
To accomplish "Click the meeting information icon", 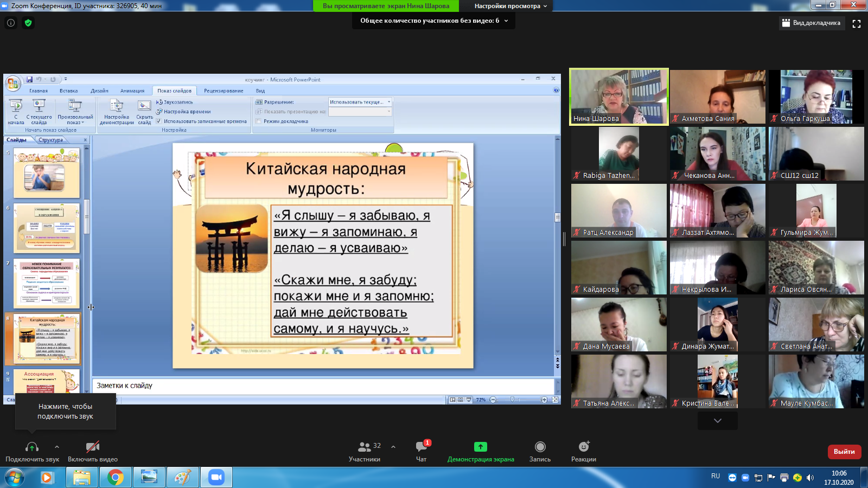I will coord(11,23).
